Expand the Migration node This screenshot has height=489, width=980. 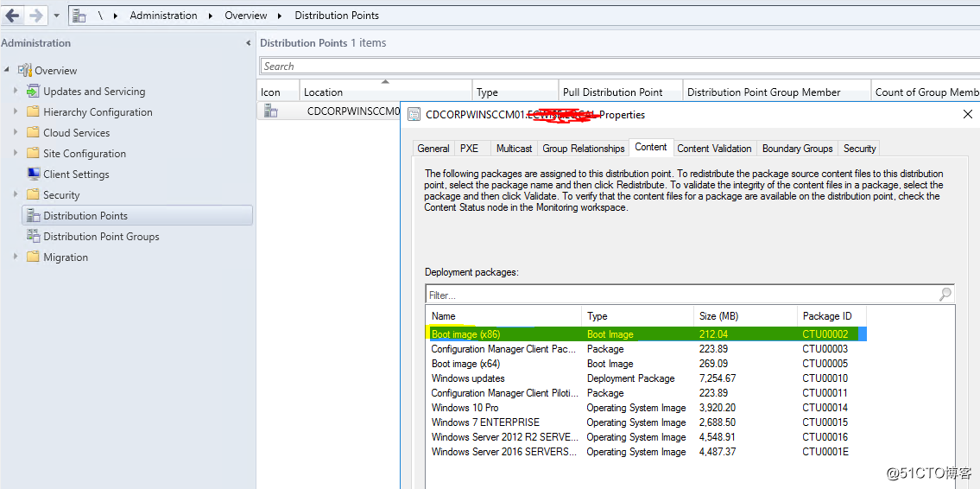16,257
